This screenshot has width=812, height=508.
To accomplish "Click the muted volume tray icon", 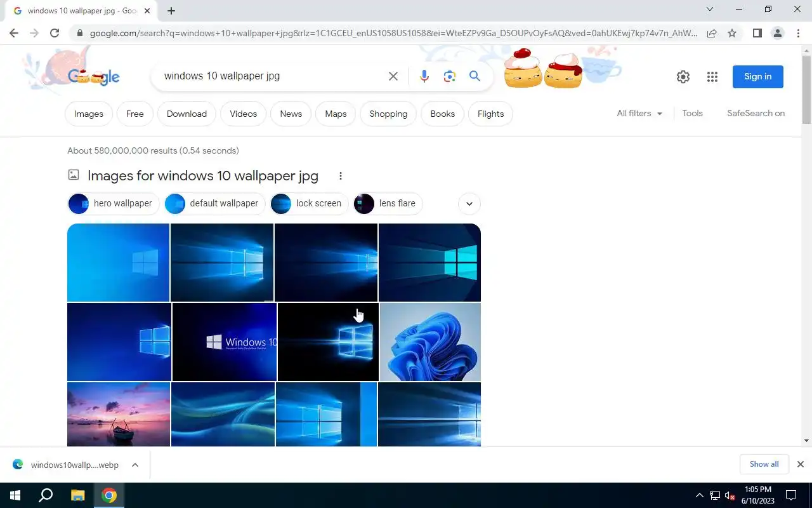I will (x=730, y=495).
